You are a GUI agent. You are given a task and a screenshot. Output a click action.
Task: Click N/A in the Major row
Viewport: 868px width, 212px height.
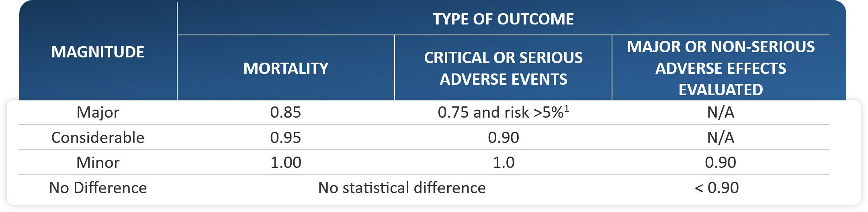tap(721, 112)
